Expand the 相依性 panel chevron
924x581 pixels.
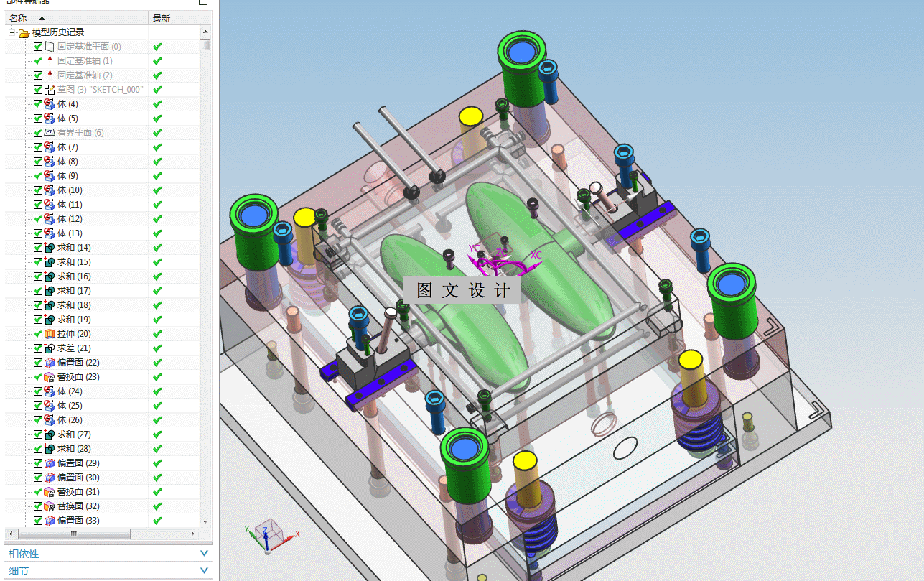click(x=204, y=553)
